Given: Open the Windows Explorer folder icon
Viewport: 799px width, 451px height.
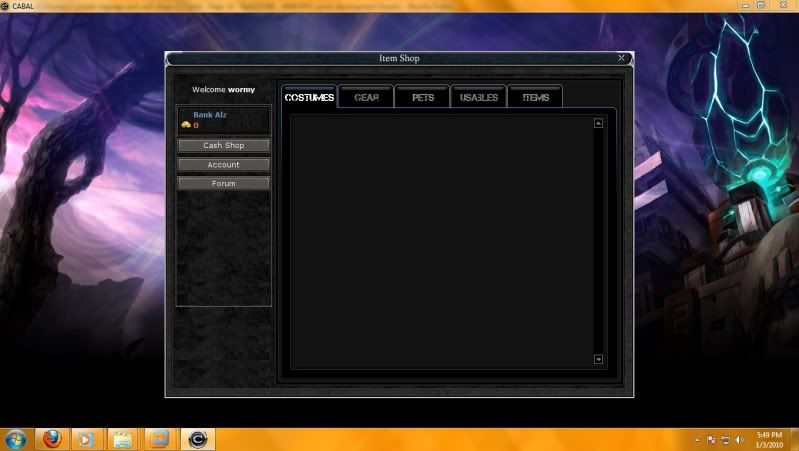Looking at the screenshot, I should (x=122, y=439).
